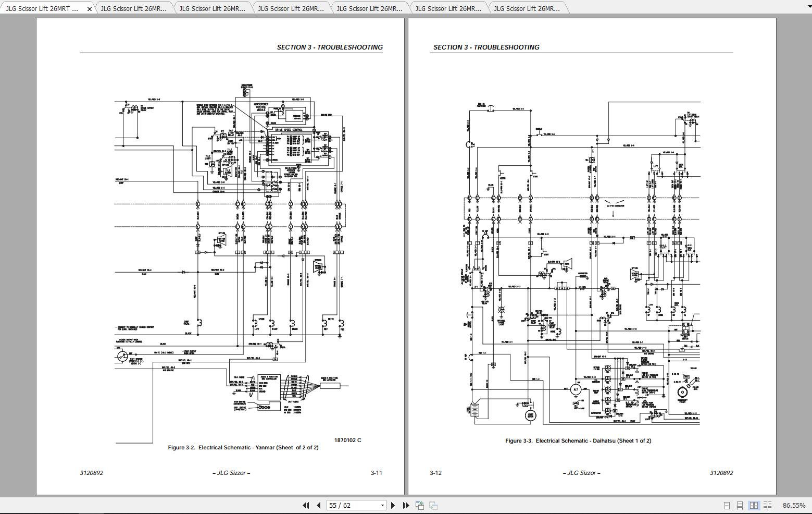Click the 86.55% zoom level indicator

794,505
